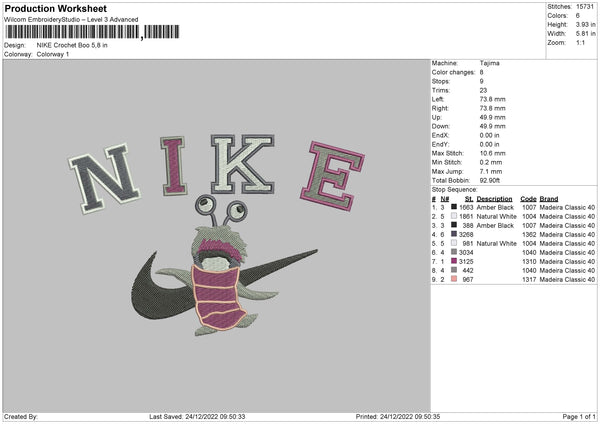Click the 'Code' column header
Viewport: 600px width, 424px height.
click(x=528, y=199)
